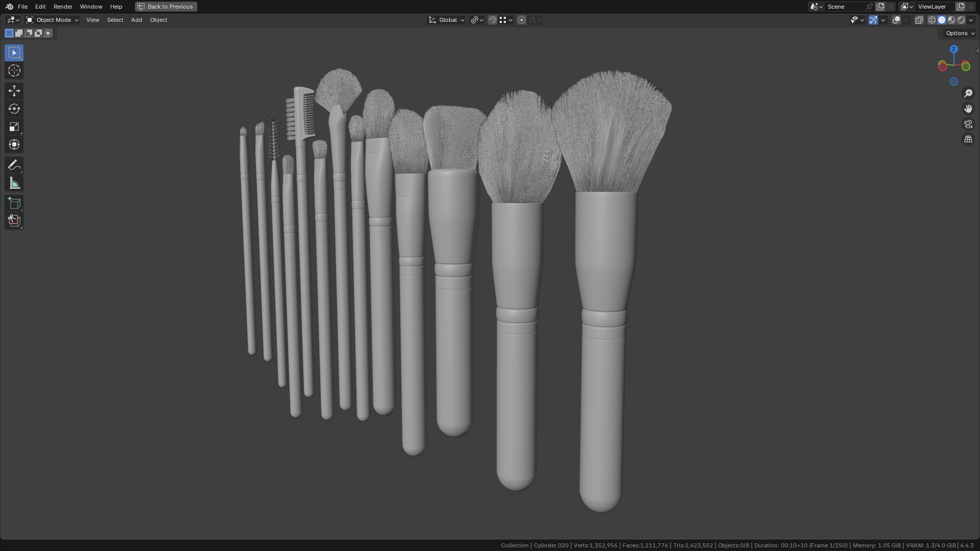Switch to Material Preview shading
Viewport: 980px width, 551px height.
coord(951,20)
